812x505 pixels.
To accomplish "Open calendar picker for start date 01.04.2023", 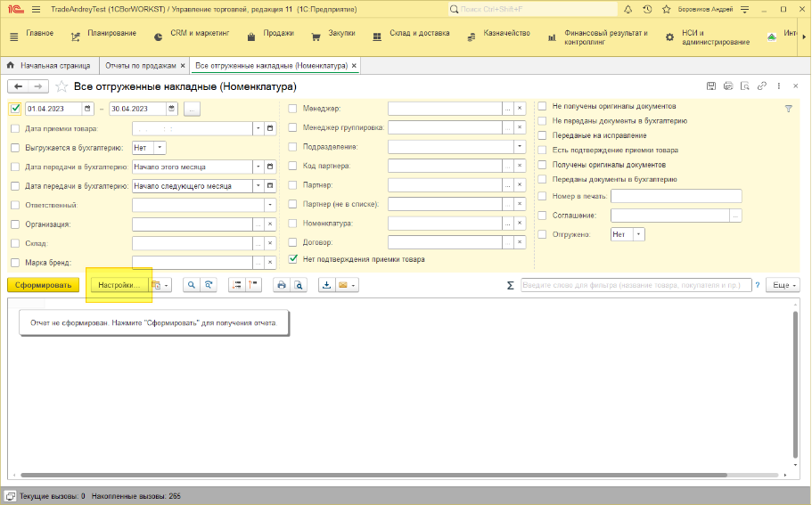I will click(x=87, y=109).
